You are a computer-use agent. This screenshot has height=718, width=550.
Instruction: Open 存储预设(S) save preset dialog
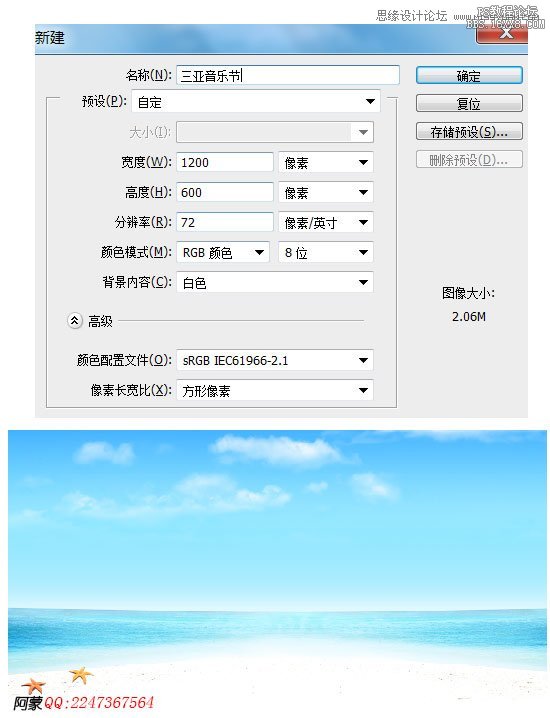coord(469,132)
